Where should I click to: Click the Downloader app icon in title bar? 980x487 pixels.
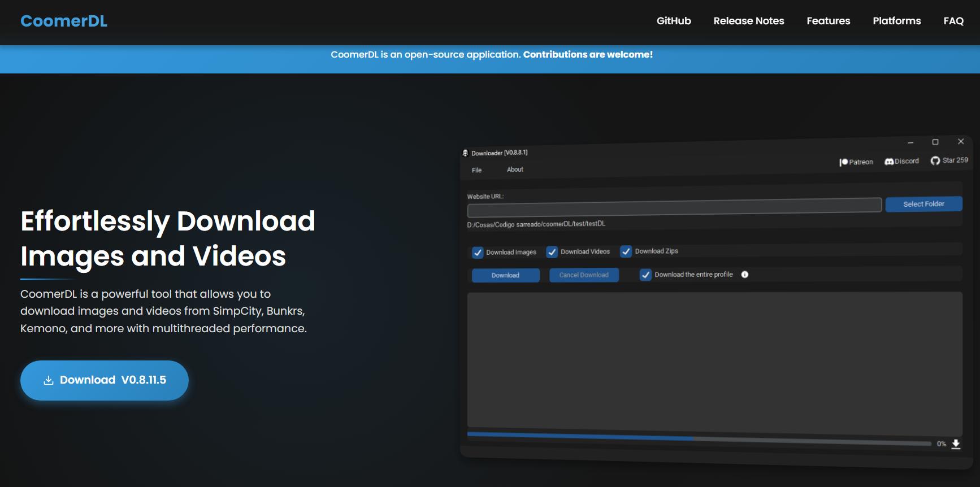465,153
